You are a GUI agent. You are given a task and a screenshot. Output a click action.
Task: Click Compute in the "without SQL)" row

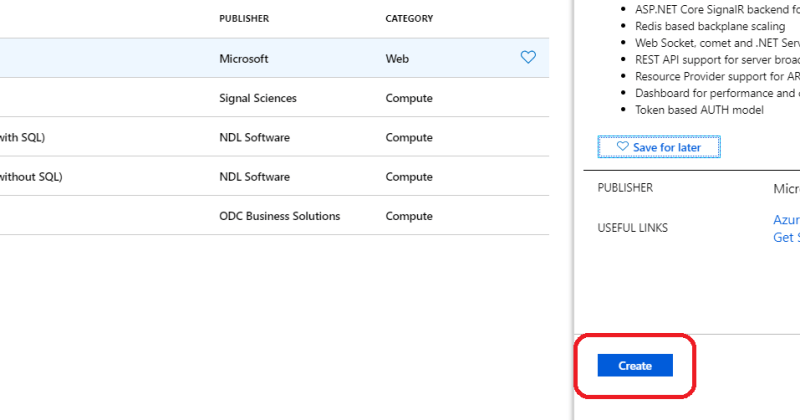[409, 177]
